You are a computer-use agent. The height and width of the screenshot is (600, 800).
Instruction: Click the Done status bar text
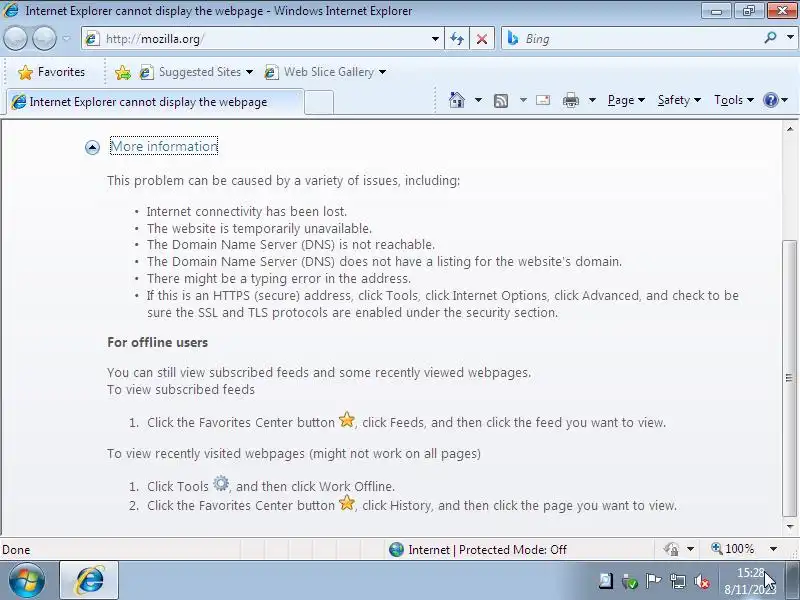[x=16, y=550]
